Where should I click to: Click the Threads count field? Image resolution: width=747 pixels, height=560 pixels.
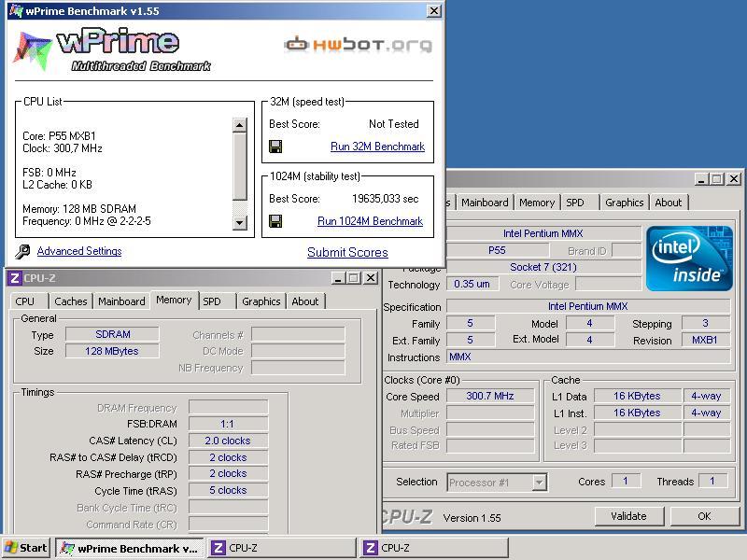pos(712,481)
